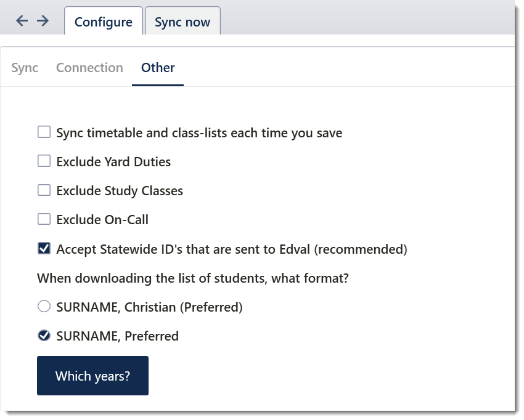The width and height of the screenshot is (524, 420).
Task: Open the Configure tab
Action: pos(103,22)
